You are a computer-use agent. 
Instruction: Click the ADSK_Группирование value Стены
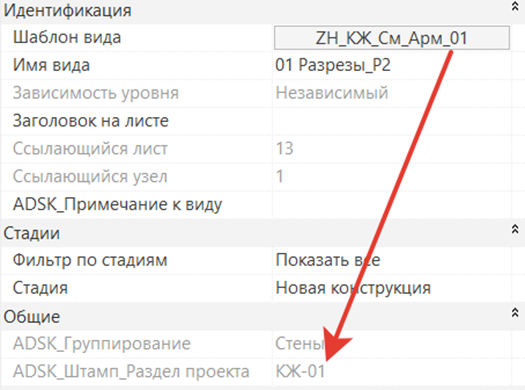[300, 343]
